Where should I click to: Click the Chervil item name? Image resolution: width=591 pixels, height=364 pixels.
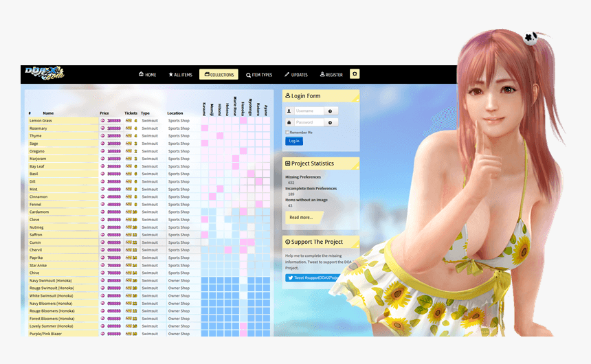click(x=36, y=250)
